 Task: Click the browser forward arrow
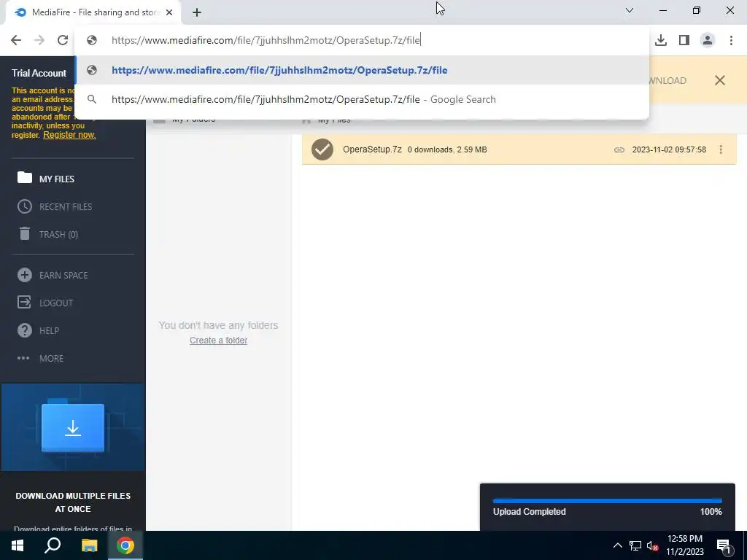tap(39, 40)
